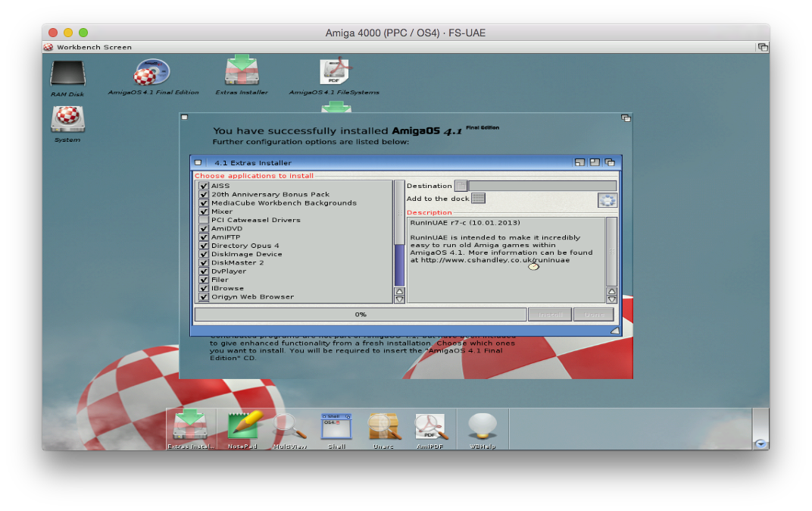Screen dimensions: 812x511
Task: Click the dock scroll arrow icon at right
Action: [760, 443]
